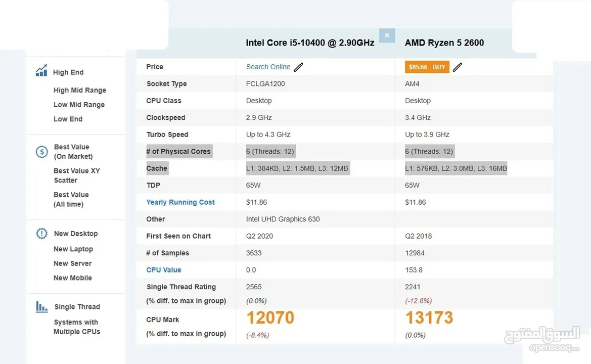Image resolution: width=591 pixels, height=364 pixels.
Task: Click the Best Value dollar icon
Action: tap(41, 152)
